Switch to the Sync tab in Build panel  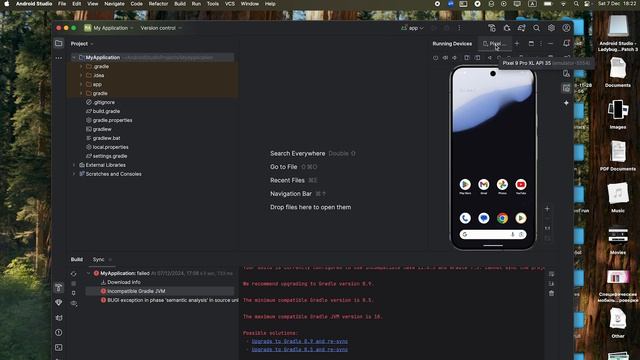98,260
